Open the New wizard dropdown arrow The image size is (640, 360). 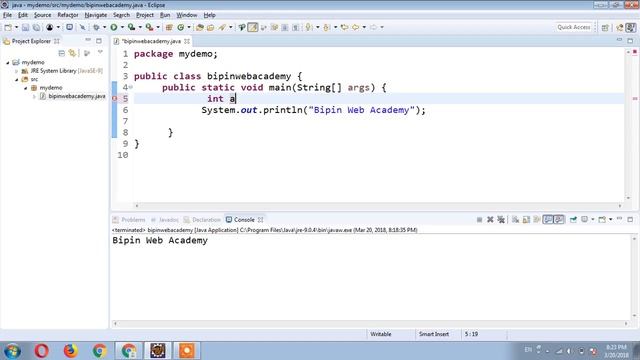pyautogui.click(x=16, y=27)
